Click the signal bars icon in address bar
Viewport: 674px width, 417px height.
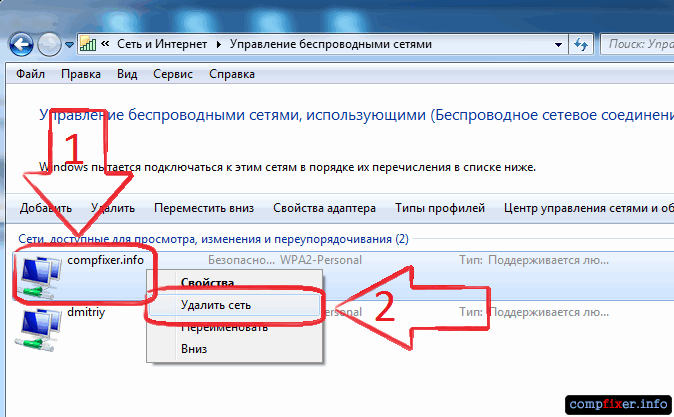pyautogui.click(x=88, y=44)
